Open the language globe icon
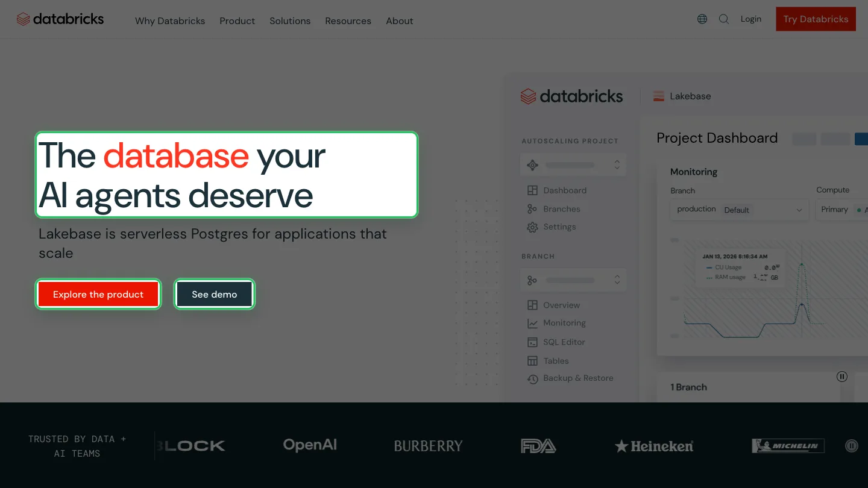The width and height of the screenshot is (868, 488). tap(702, 19)
